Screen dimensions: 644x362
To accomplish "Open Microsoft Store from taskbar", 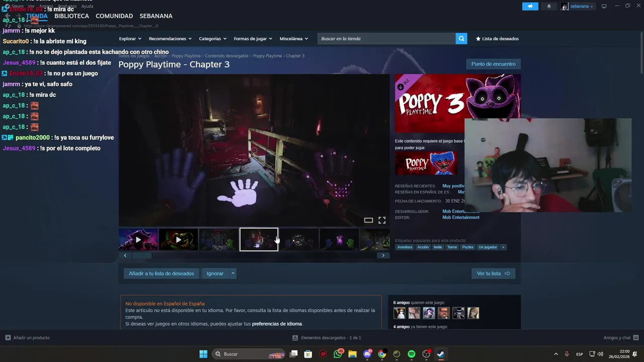I will pos(308,354).
